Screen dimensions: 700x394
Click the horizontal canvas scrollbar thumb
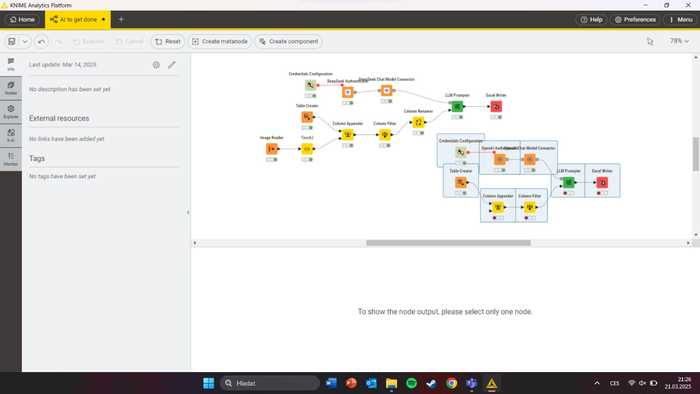click(448, 243)
